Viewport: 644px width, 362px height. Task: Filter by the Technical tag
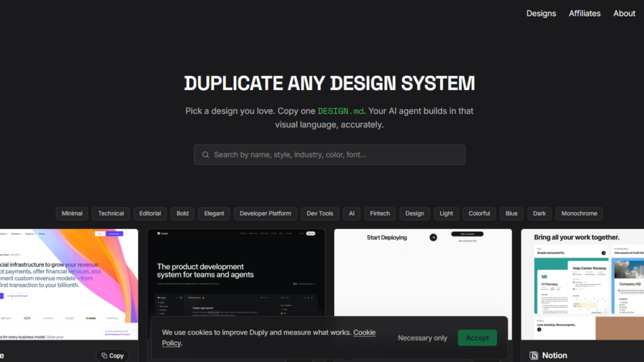click(x=111, y=214)
